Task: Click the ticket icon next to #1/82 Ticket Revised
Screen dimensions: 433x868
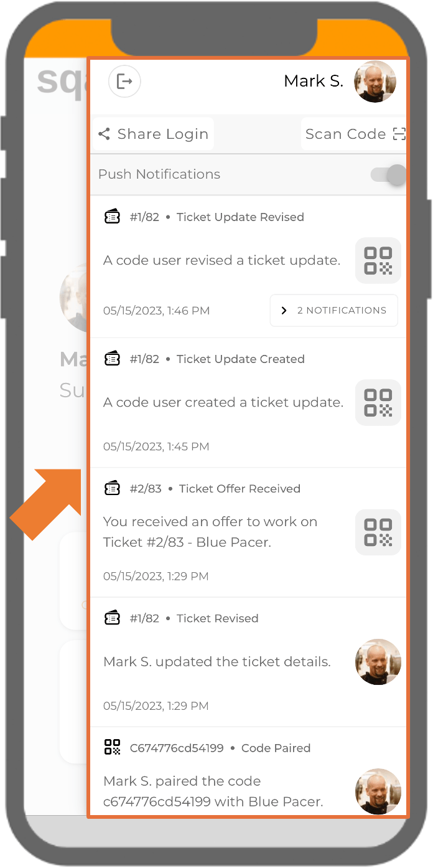Action: (112, 617)
